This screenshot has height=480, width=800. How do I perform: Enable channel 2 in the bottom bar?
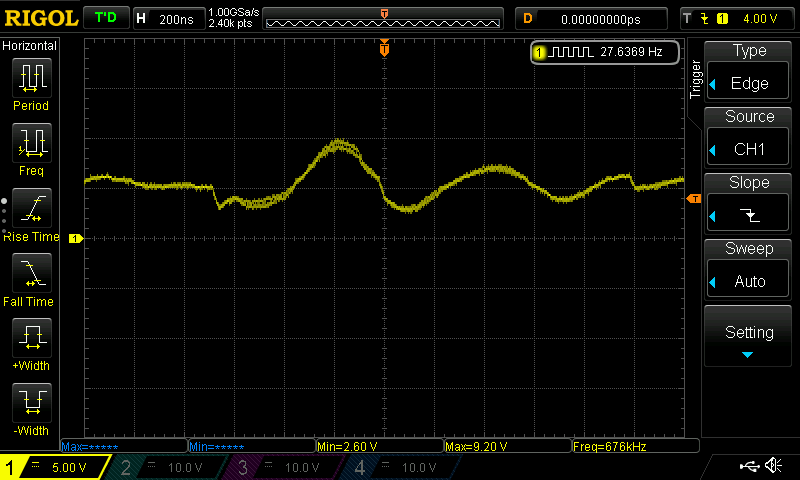point(170,467)
